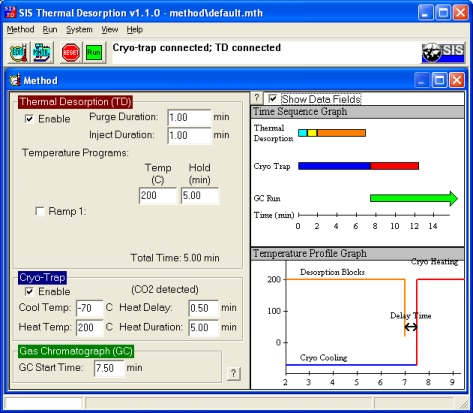Open the Method menu
This screenshot has width=473, height=413.
(x=20, y=30)
